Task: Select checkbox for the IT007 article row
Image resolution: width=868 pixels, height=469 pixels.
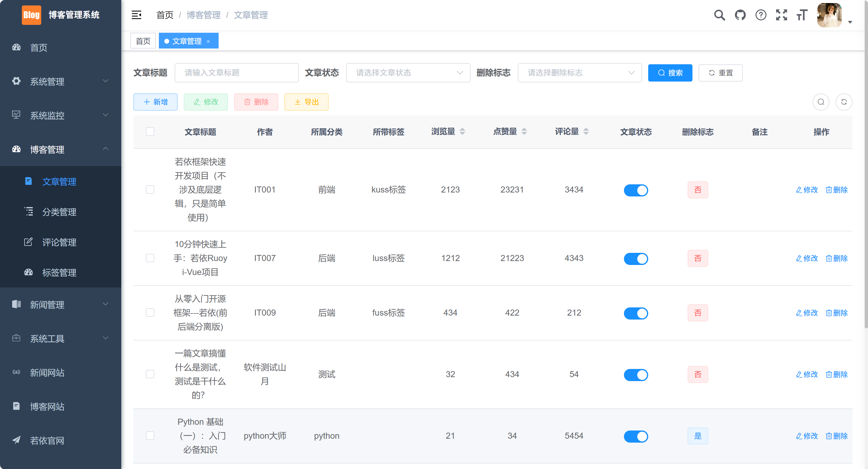Action: click(150, 258)
